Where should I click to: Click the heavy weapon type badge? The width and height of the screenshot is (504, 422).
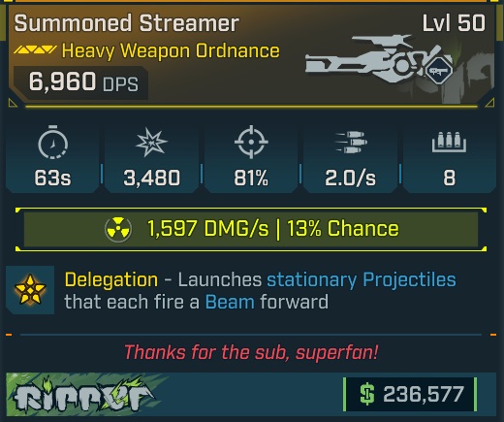[x=438, y=70]
